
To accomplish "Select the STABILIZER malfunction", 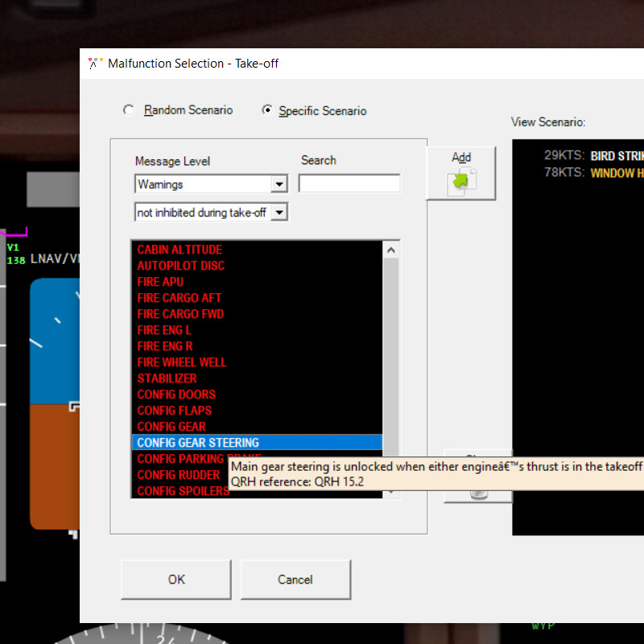I will (167, 378).
